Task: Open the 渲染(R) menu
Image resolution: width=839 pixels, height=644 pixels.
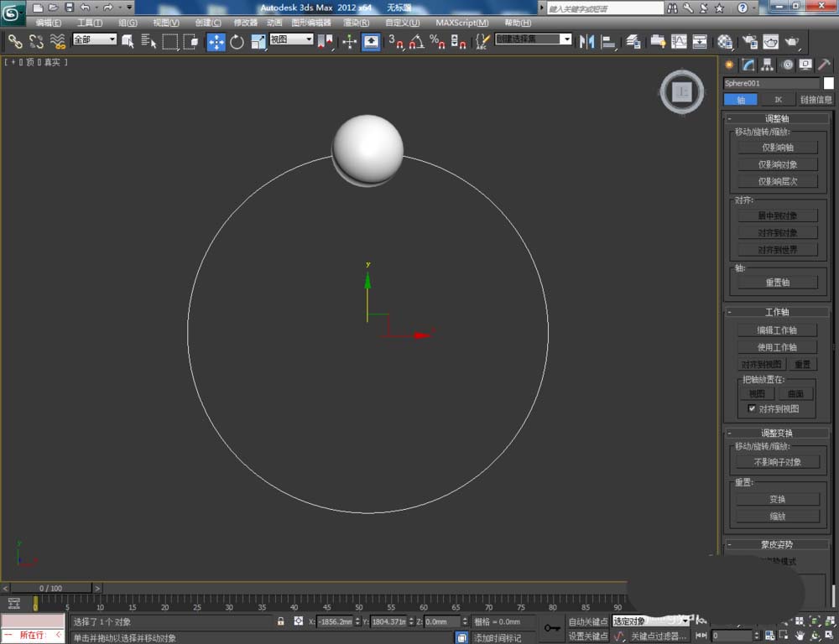Action: 357,23
